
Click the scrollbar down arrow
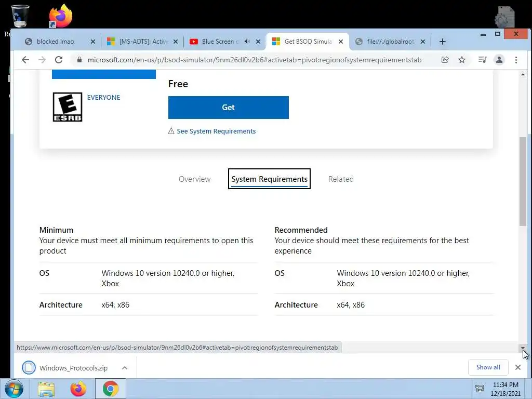click(523, 348)
